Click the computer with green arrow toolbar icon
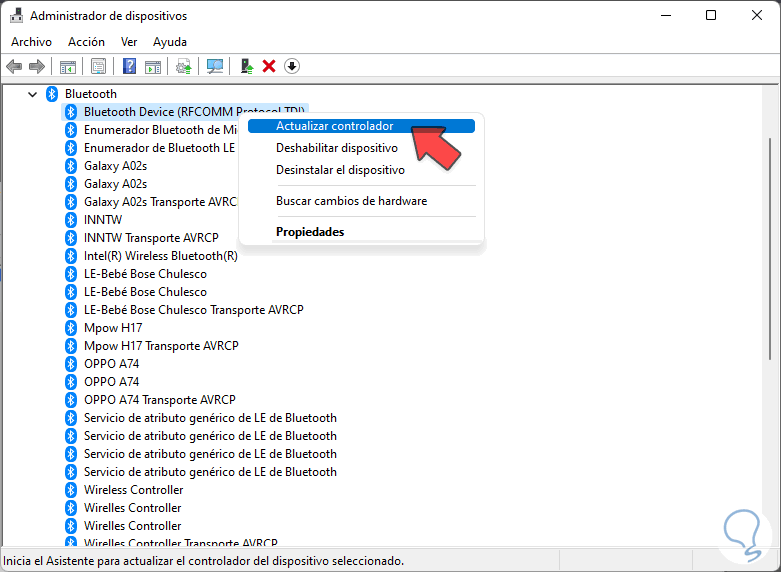Screen dimensions: 781x572 pyautogui.click(x=247, y=66)
